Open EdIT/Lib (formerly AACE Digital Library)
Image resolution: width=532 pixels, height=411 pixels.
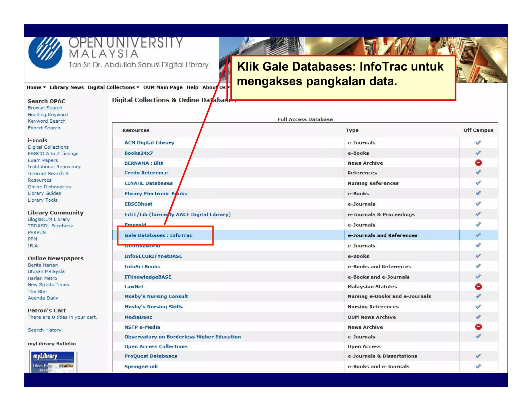click(177, 214)
